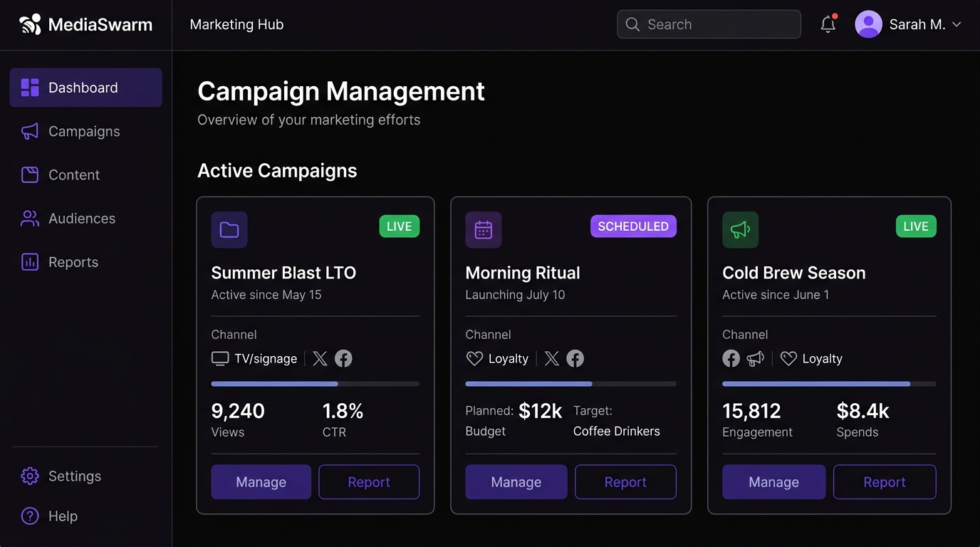Image resolution: width=980 pixels, height=547 pixels.
Task: Open Reports from the sidebar
Action: coord(85,261)
